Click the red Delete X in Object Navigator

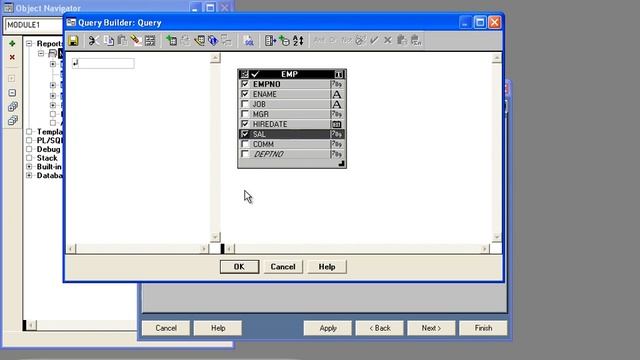tap(12, 57)
